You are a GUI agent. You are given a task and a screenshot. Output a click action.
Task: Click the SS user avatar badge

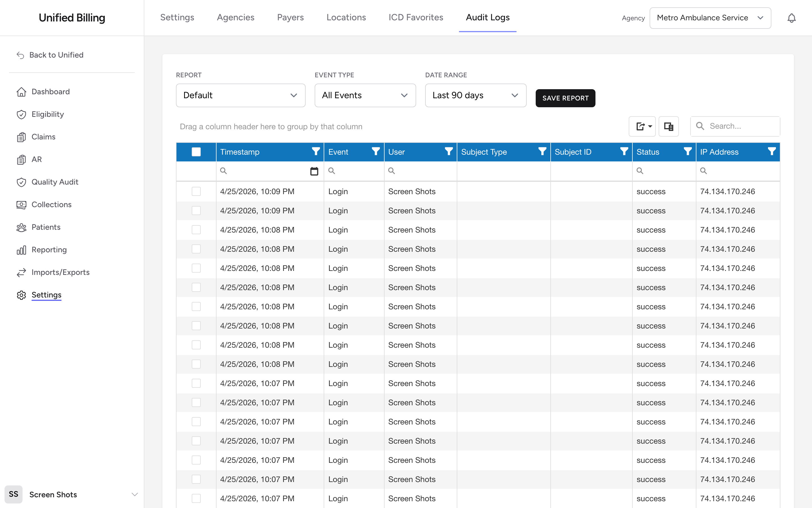click(x=14, y=494)
